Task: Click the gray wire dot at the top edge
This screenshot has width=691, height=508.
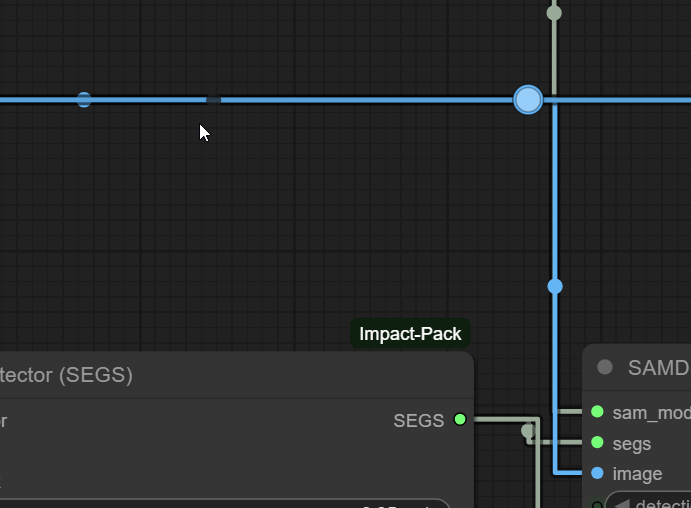Action: (554, 13)
